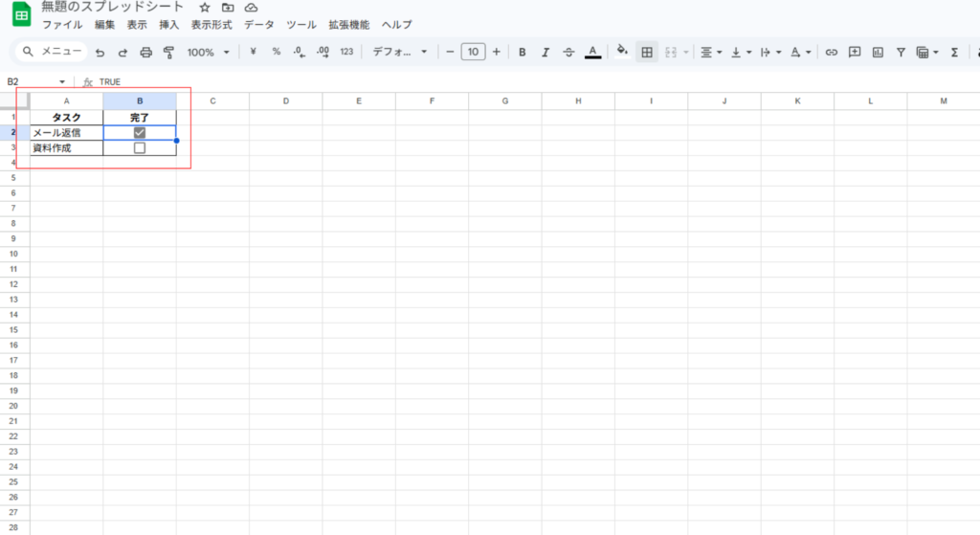Toggle bold formatting
The width and height of the screenshot is (980, 535).
(523, 52)
